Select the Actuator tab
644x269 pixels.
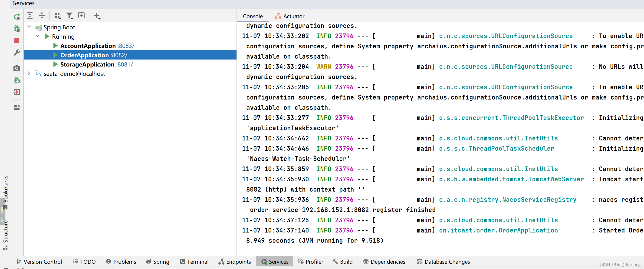(x=293, y=16)
